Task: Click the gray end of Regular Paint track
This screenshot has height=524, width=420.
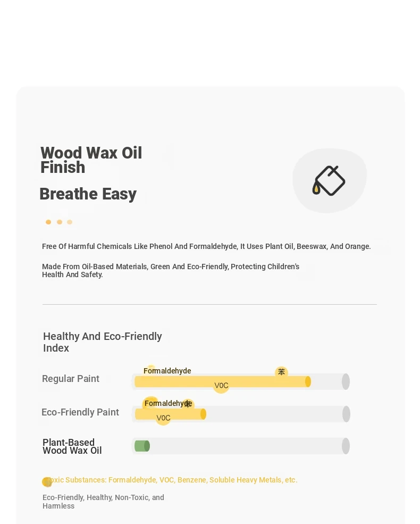Action: click(346, 381)
